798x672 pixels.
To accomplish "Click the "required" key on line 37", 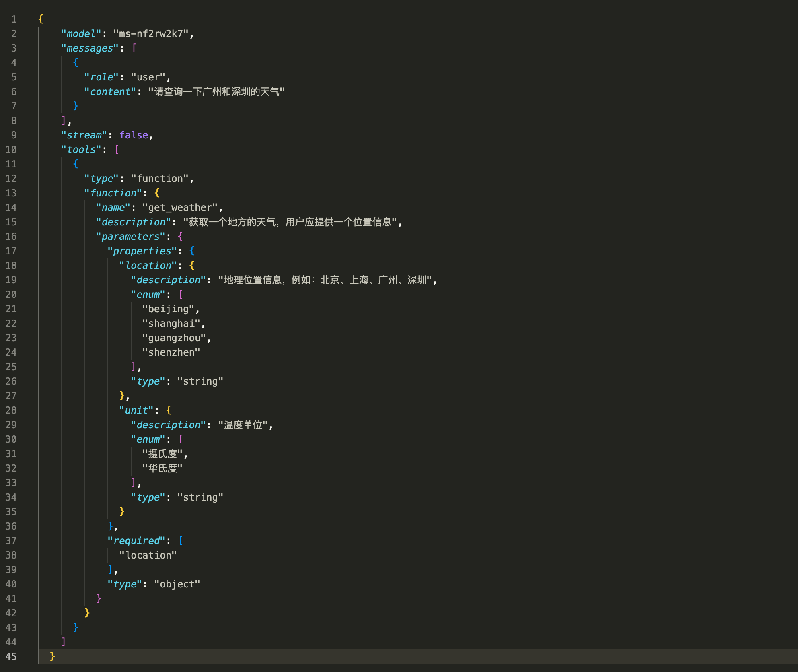I will coord(136,541).
